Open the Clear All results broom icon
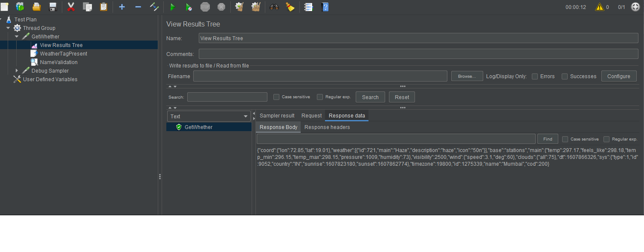 [255, 7]
